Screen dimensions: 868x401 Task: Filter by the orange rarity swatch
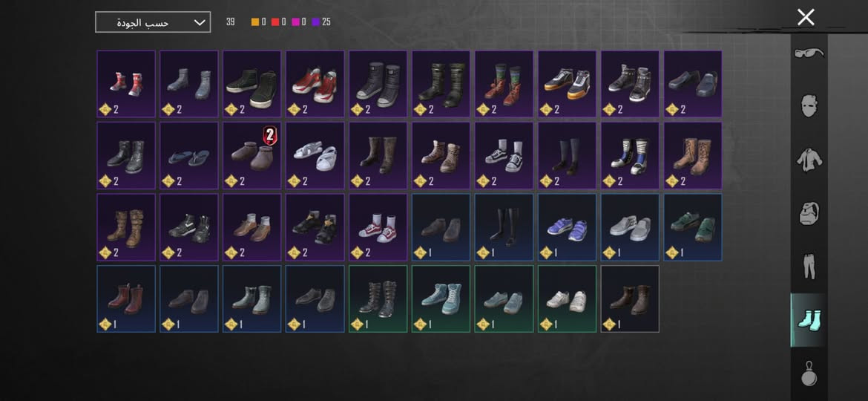(255, 22)
